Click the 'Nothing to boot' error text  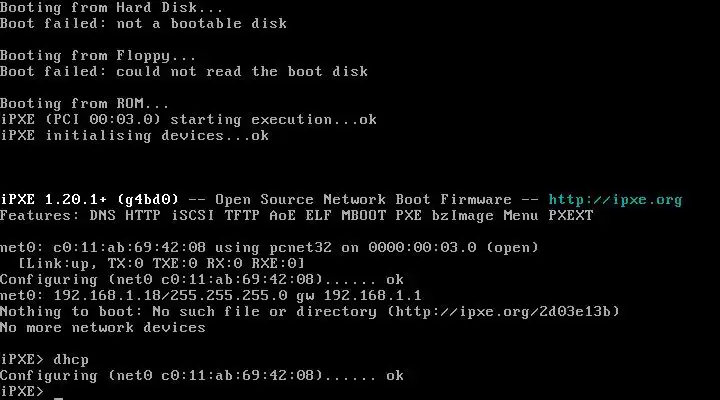(x=67, y=312)
